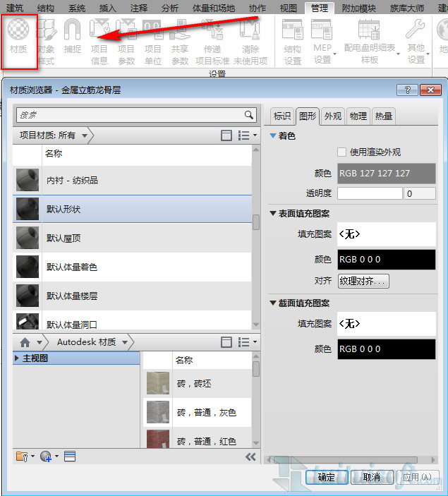Collapse the material editor pane chevrons
Viewport: 448px width, 496px height.
[x=250, y=456]
